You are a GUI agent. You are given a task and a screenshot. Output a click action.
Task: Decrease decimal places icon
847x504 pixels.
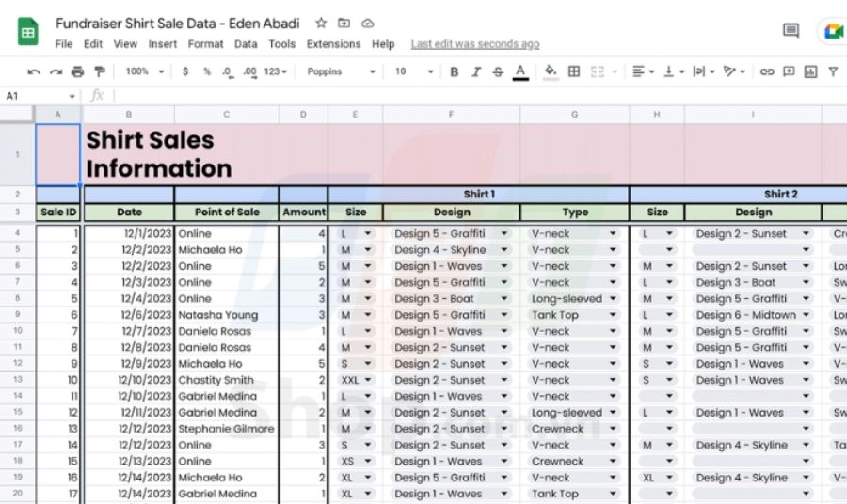[x=228, y=71]
